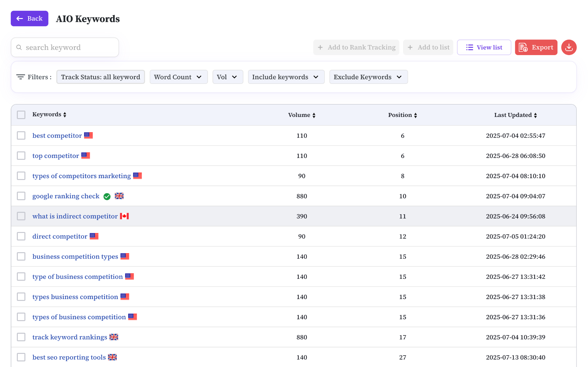Viewport: 588px width, 367px height.
Task: Click the 2025-07-13 08:30:40 timestamp
Action: (515, 357)
